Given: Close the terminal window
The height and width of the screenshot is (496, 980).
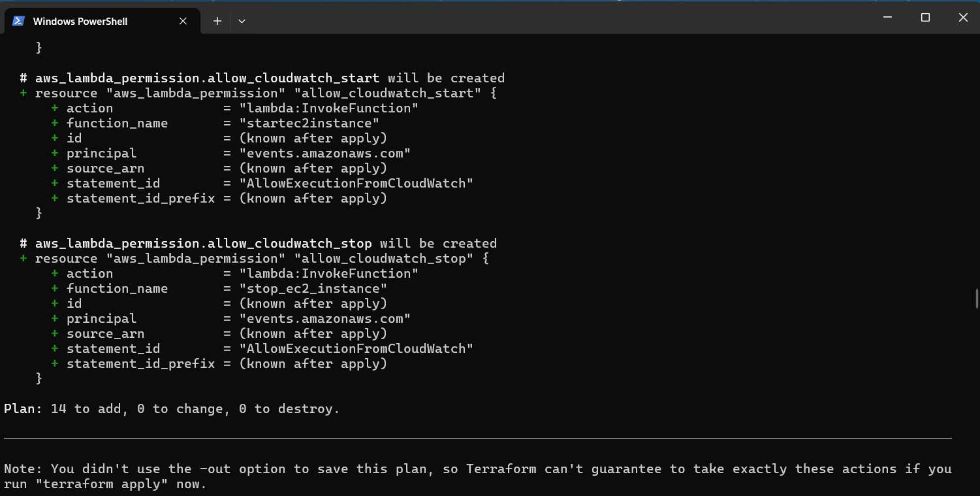Looking at the screenshot, I should pos(963,18).
